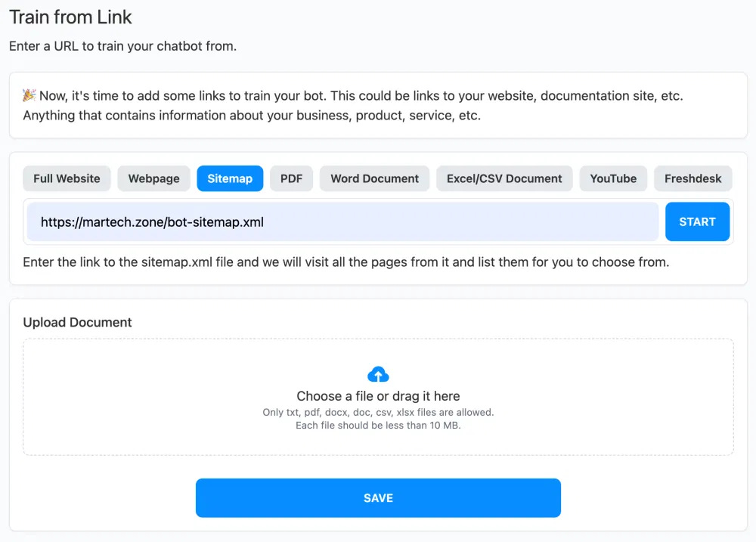Click the cloud upload icon
Viewport: 756px width, 542px height.
(378, 373)
